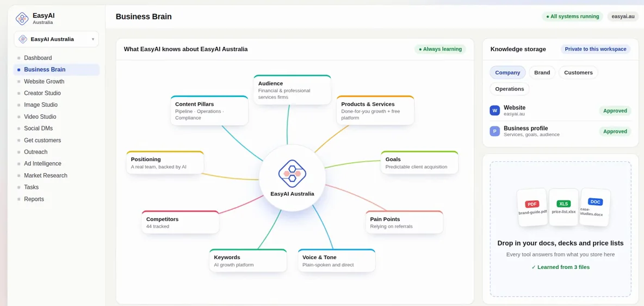Click the case-studies.docx file icon

click(595, 207)
